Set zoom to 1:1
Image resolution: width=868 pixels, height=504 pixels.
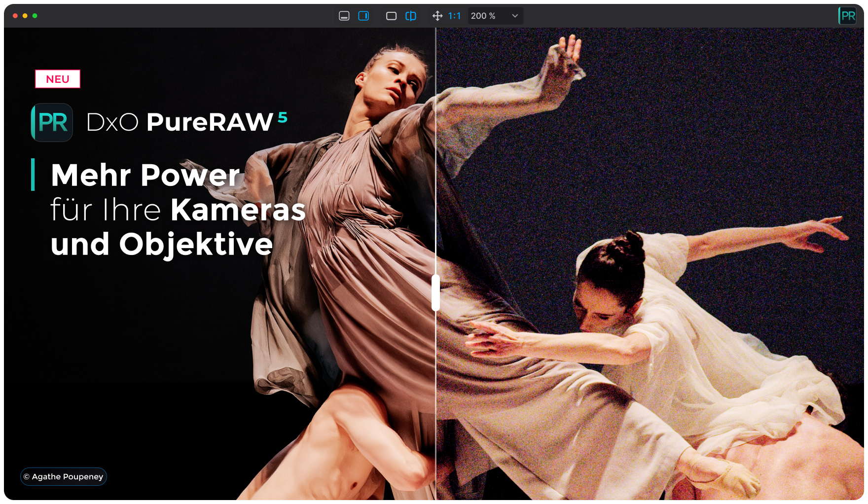pos(454,16)
